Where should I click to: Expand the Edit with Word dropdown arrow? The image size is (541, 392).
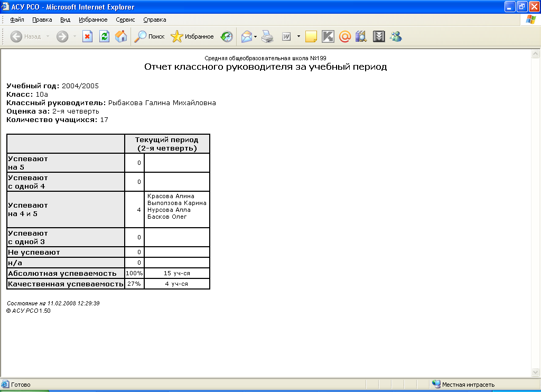(x=299, y=36)
